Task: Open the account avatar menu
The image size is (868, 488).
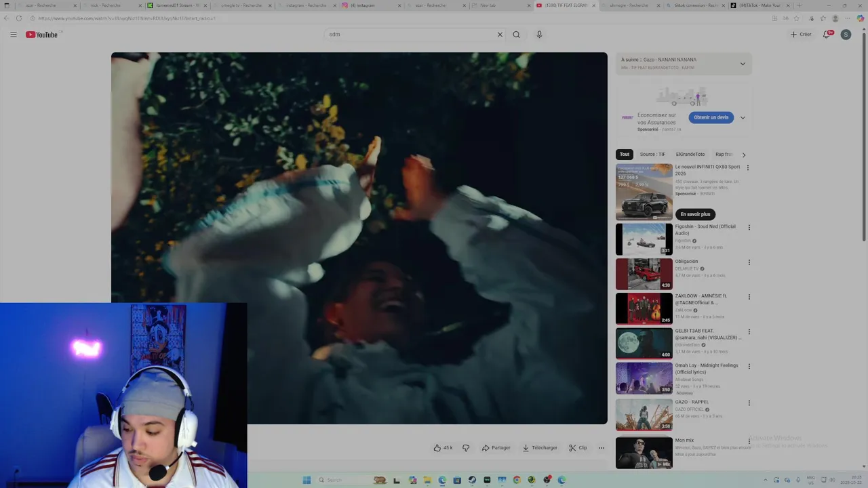Action: pyautogui.click(x=846, y=35)
